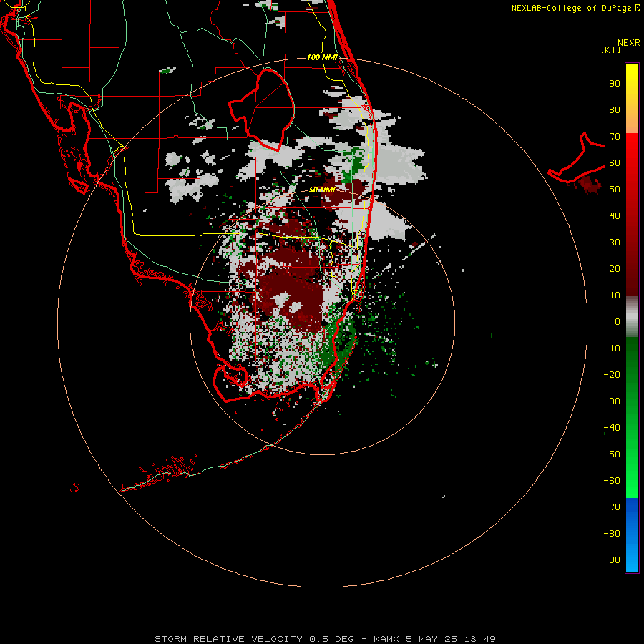Viewport: 644px width, 644px height.
Task: Click the -70 value on velocity scale
Action: tap(612, 507)
